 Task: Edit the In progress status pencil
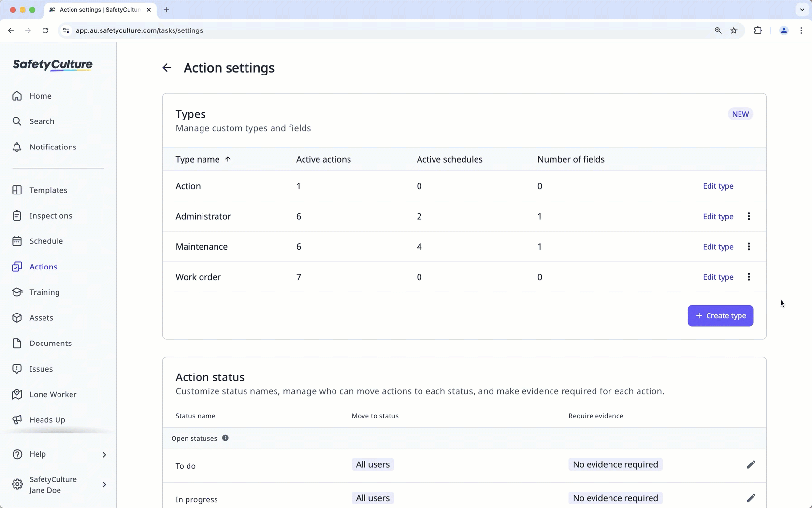click(x=751, y=498)
